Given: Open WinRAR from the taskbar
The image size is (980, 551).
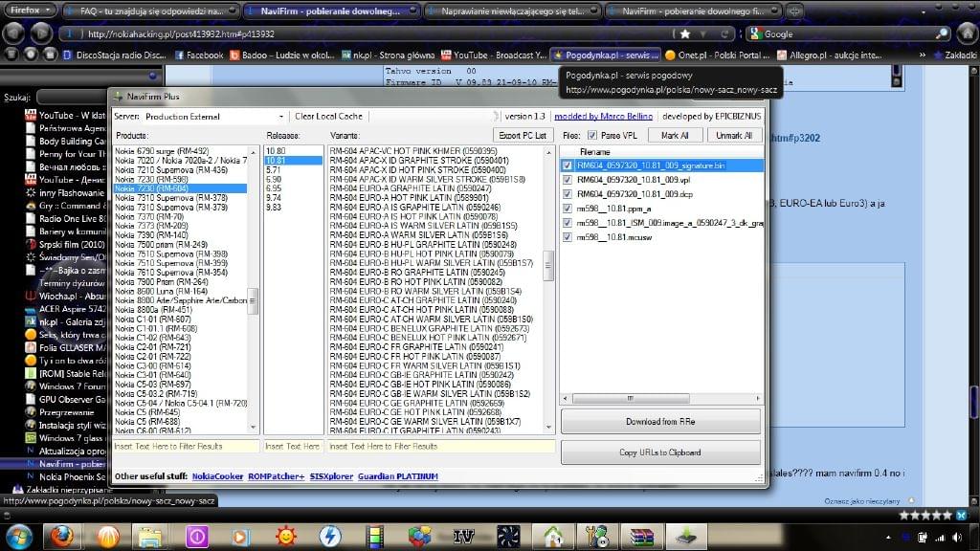Looking at the screenshot, I should point(641,537).
